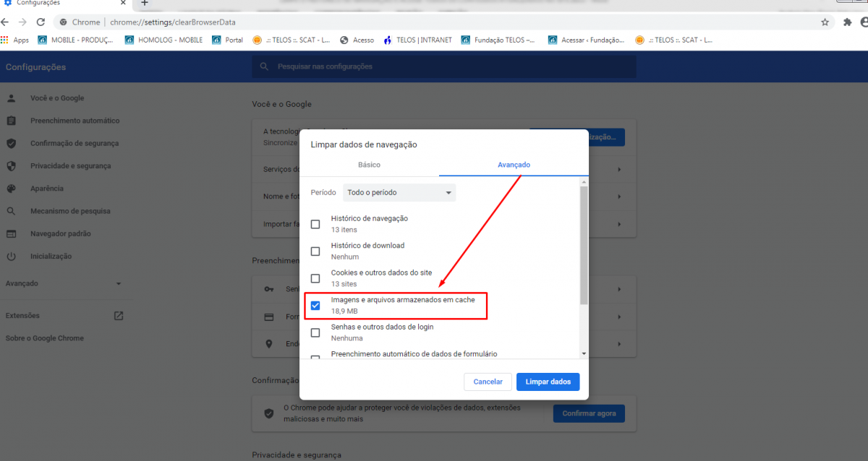Open the HOMOLOG - MOBILE bookmark
Image resolution: width=868 pixels, height=461 pixels.
164,40
